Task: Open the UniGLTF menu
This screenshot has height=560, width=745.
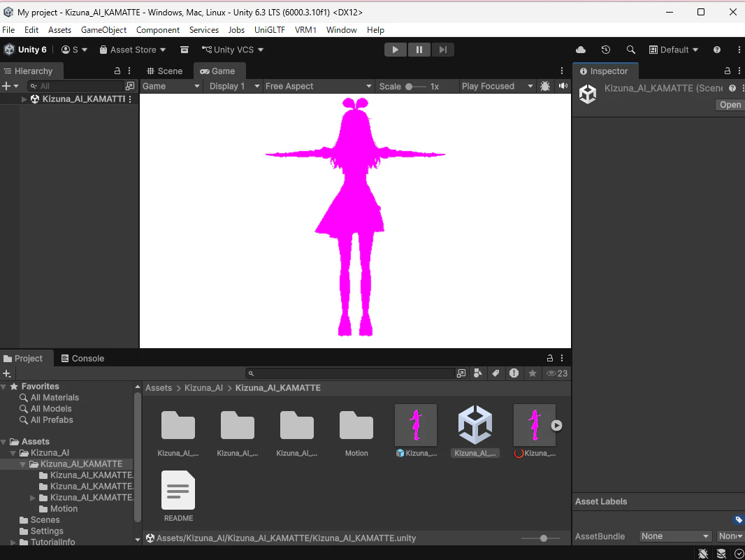Action: [x=269, y=30]
